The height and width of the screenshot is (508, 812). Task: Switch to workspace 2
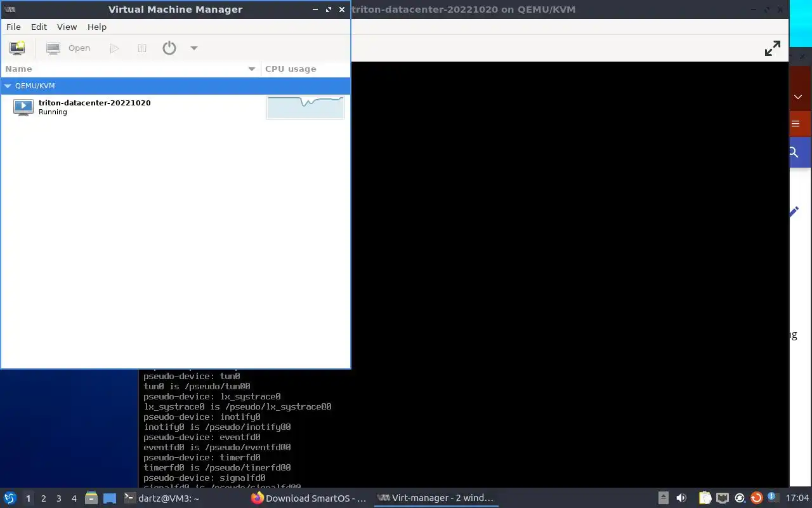[x=43, y=498]
